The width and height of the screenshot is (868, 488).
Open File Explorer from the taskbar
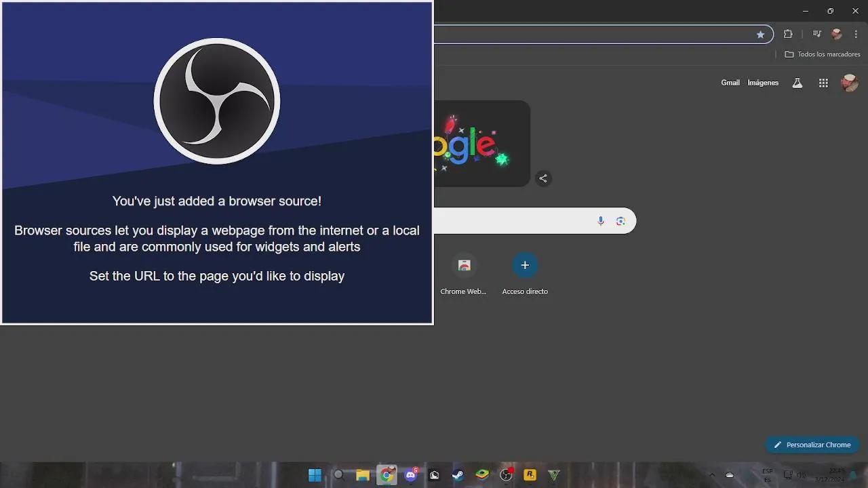363,475
